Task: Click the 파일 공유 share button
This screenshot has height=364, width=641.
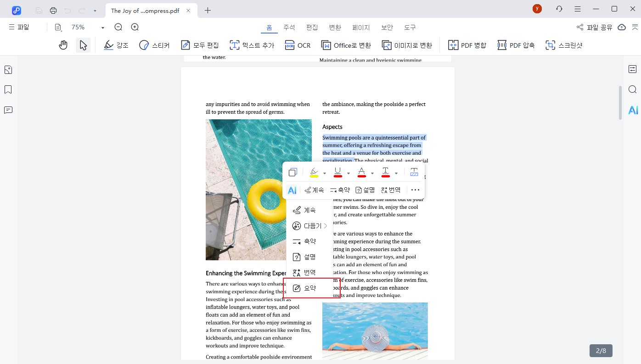Action: point(595,27)
